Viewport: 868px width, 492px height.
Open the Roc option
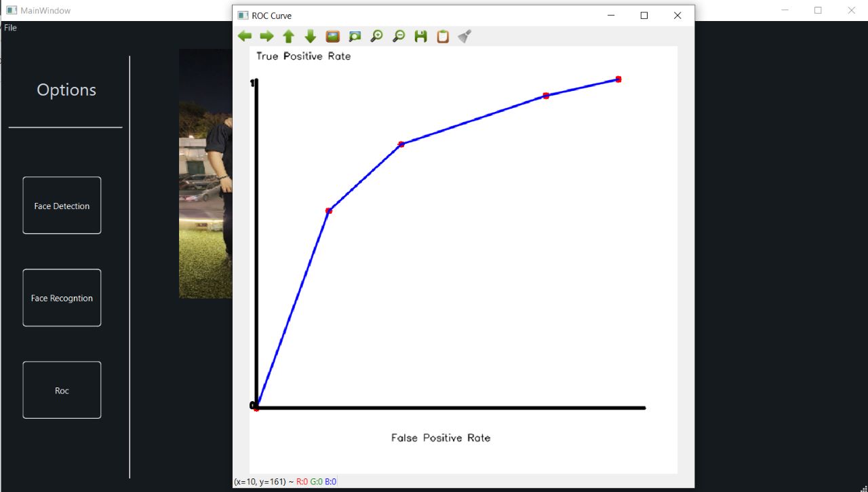point(62,390)
